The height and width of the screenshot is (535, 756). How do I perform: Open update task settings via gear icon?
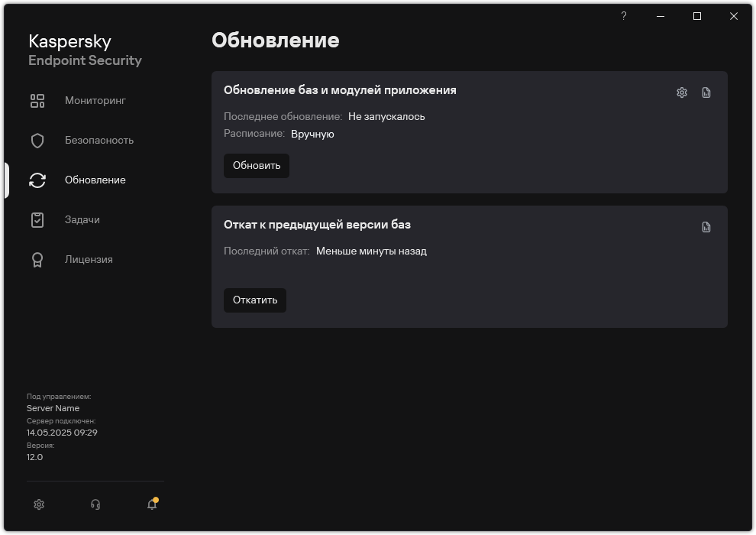[680, 92]
